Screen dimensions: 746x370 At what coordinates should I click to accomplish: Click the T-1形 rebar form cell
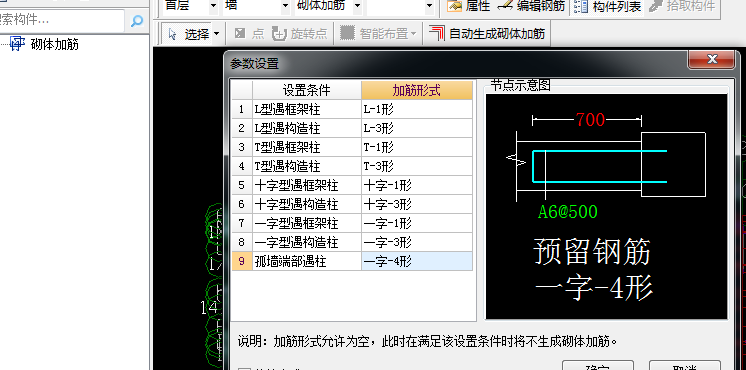click(417, 147)
